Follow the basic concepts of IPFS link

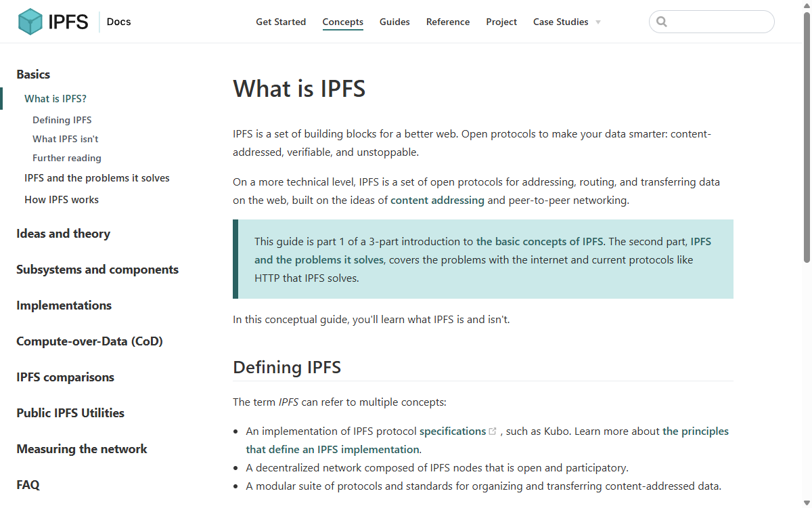[539, 242]
